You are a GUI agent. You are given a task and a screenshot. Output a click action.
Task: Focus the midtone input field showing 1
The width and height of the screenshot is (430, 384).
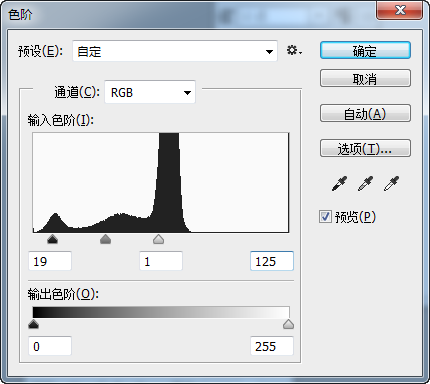161,261
